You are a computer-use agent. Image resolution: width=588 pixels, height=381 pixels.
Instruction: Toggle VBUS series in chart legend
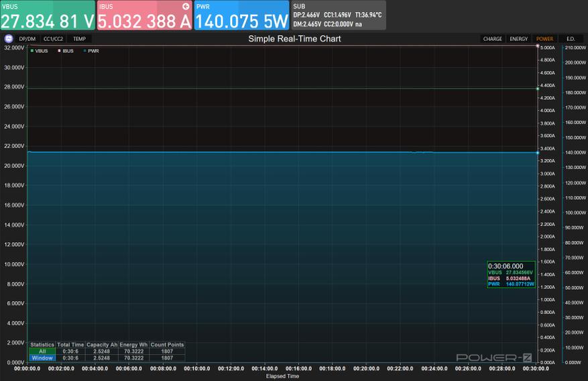[x=40, y=50]
